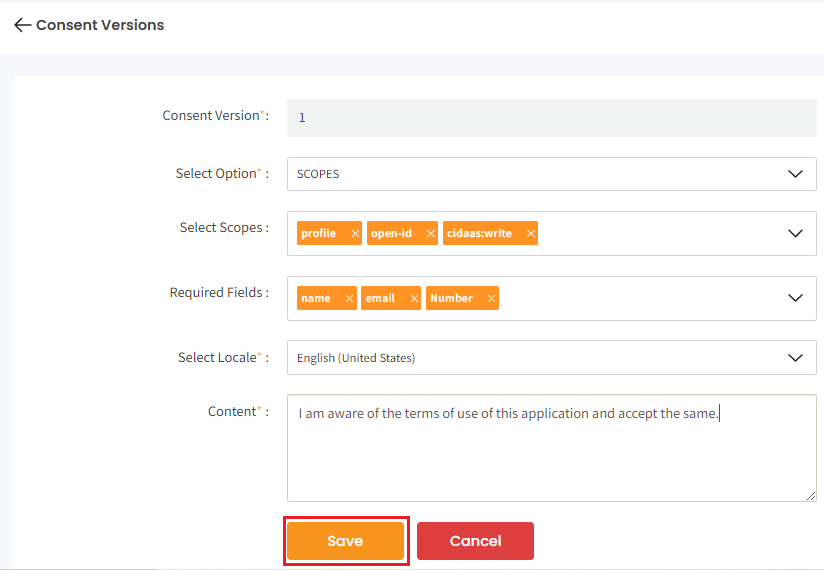
Task: Remove the open-id scope tag
Action: click(431, 234)
